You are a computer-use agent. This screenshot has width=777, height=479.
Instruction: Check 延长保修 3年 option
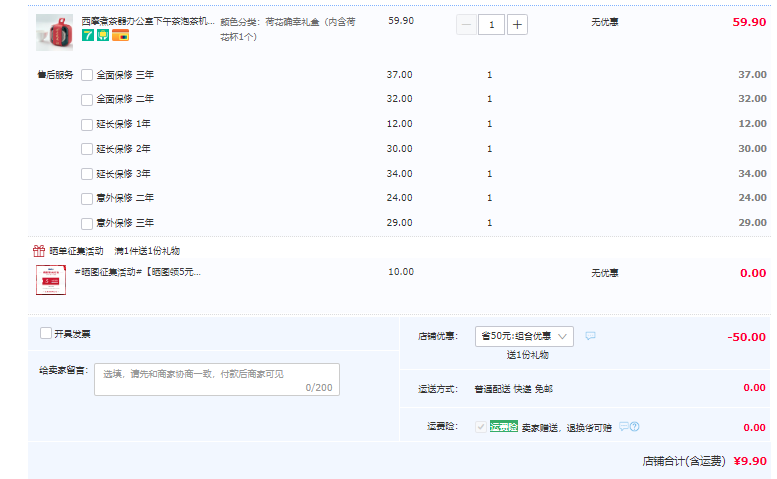tap(87, 174)
